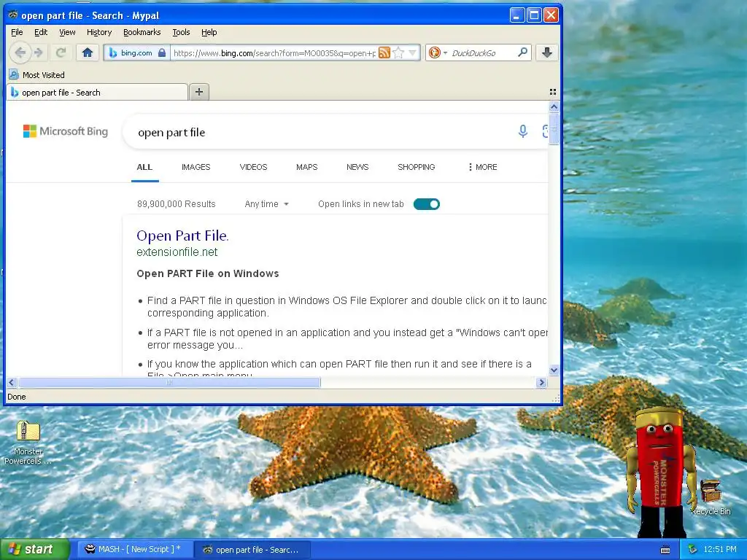Click the 'open part file' taskbar button
The image size is (747, 560).
(252, 550)
